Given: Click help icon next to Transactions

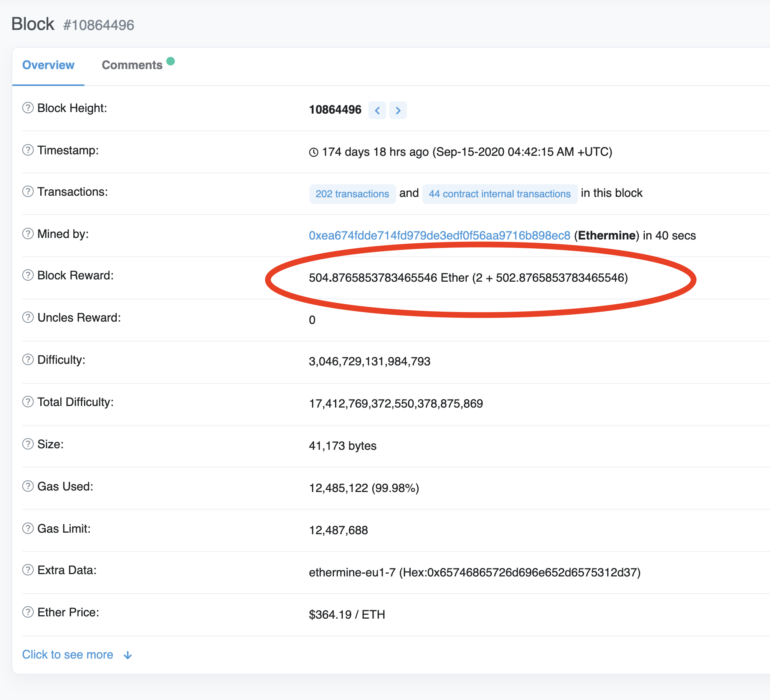Looking at the screenshot, I should point(28,192).
